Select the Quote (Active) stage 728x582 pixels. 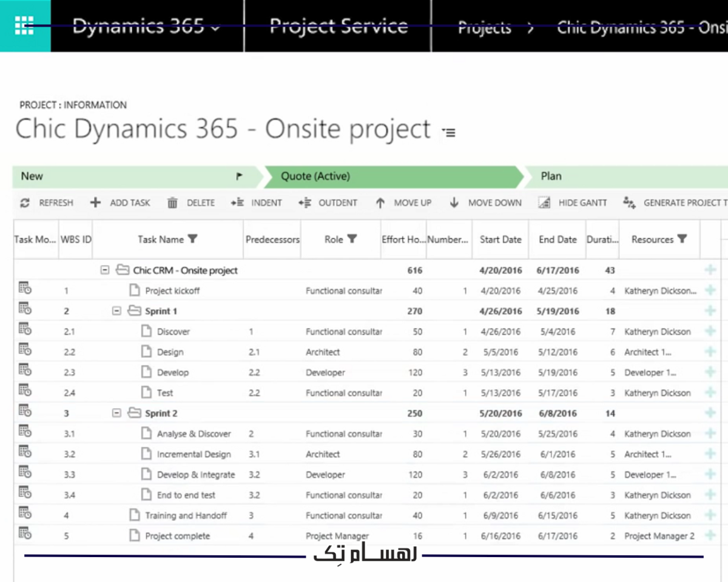pyautogui.click(x=315, y=176)
